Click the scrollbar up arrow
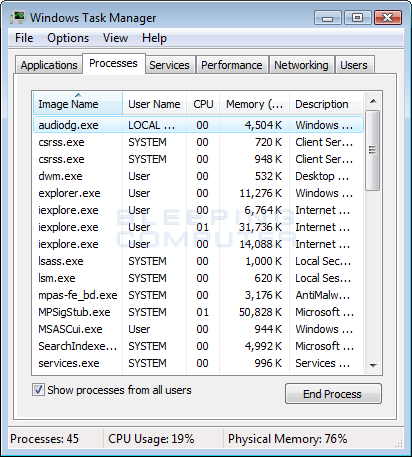 [x=373, y=101]
